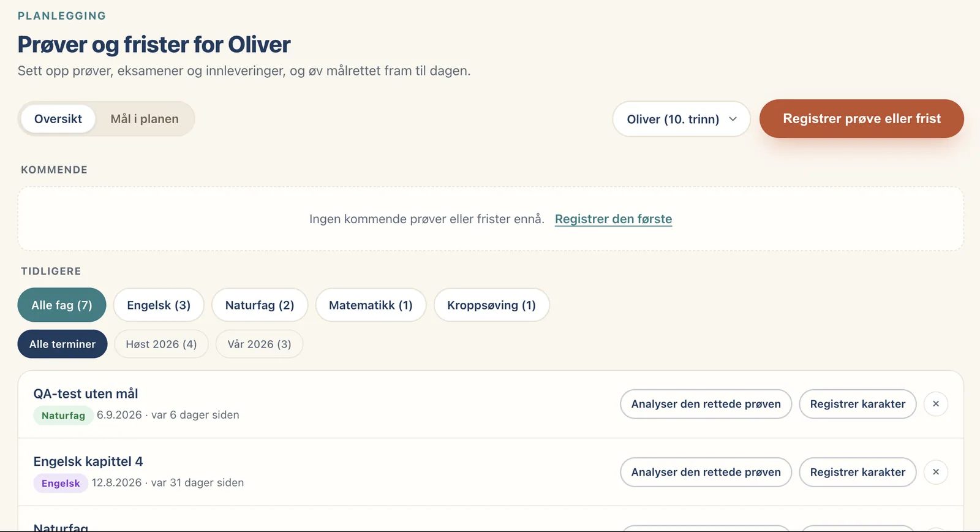Analyser den rettede prøven for QA-test
980x532 pixels.
point(706,404)
